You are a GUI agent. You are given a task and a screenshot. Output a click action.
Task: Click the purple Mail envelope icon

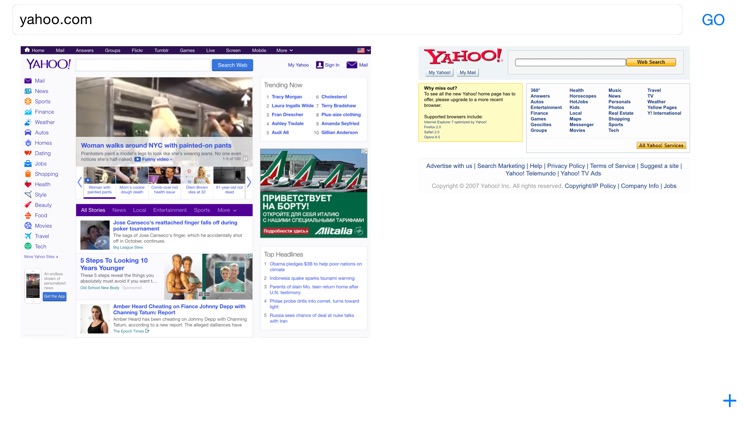point(352,65)
